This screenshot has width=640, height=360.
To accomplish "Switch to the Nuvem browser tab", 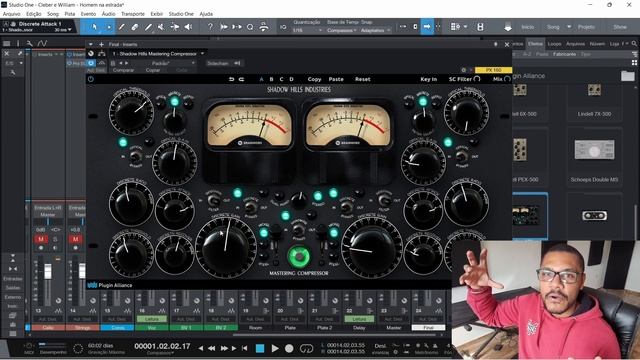I will click(597, 44).
